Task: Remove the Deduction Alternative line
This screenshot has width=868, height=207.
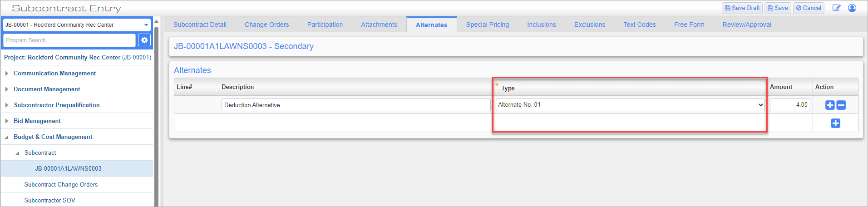Action: tap(841, 105)
